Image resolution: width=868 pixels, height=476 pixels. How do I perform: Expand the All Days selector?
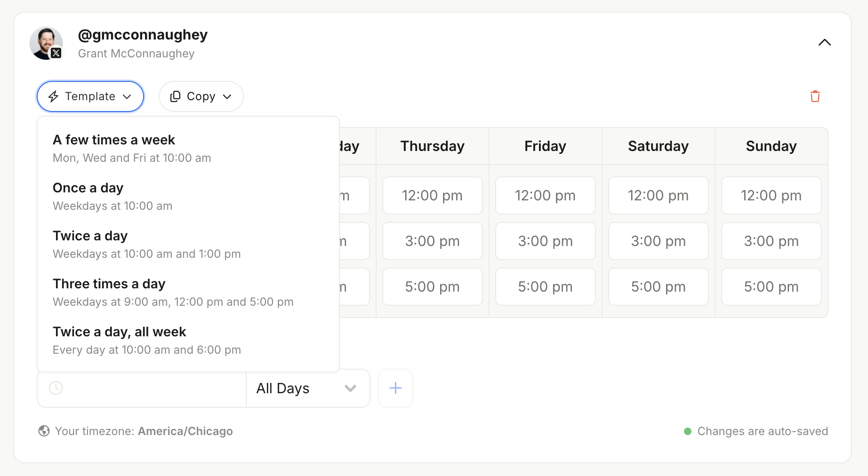coord(308,388)
